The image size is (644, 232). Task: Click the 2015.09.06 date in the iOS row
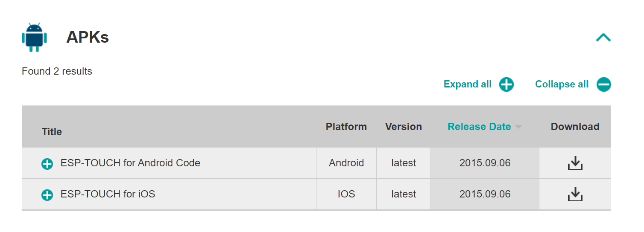tap(485, 194)
